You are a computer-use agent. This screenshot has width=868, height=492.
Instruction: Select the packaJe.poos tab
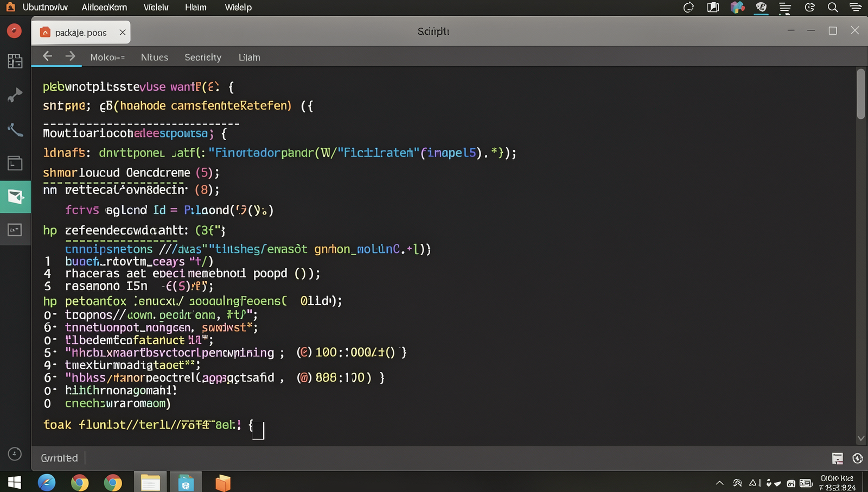click(81, 33)
